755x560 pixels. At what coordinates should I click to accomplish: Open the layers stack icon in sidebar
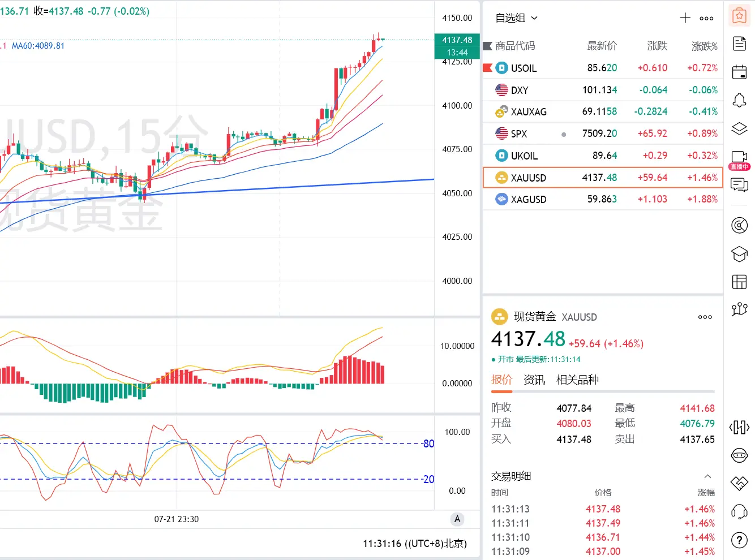tap(739, 128)
